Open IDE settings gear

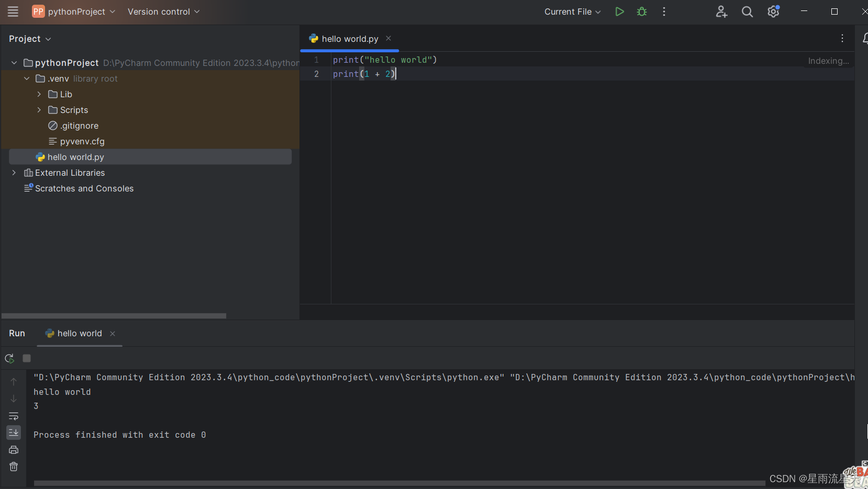pyautogui.click(x=773, y=12)
